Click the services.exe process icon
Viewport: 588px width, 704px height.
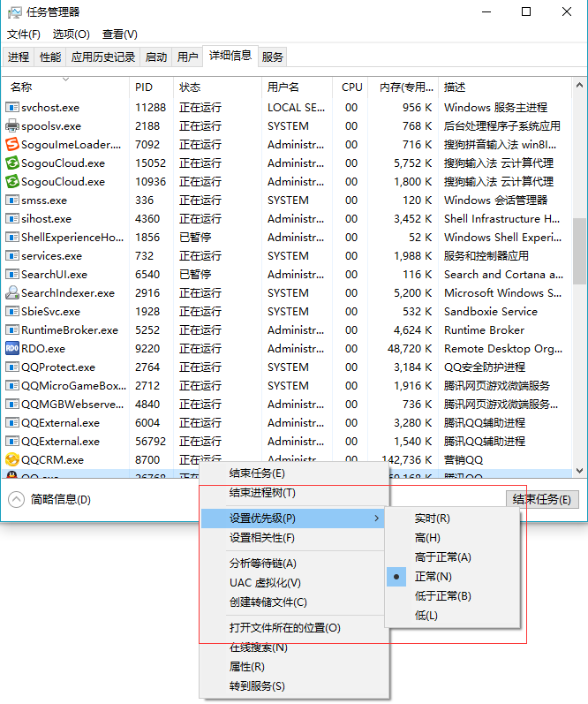pos(12,255)
